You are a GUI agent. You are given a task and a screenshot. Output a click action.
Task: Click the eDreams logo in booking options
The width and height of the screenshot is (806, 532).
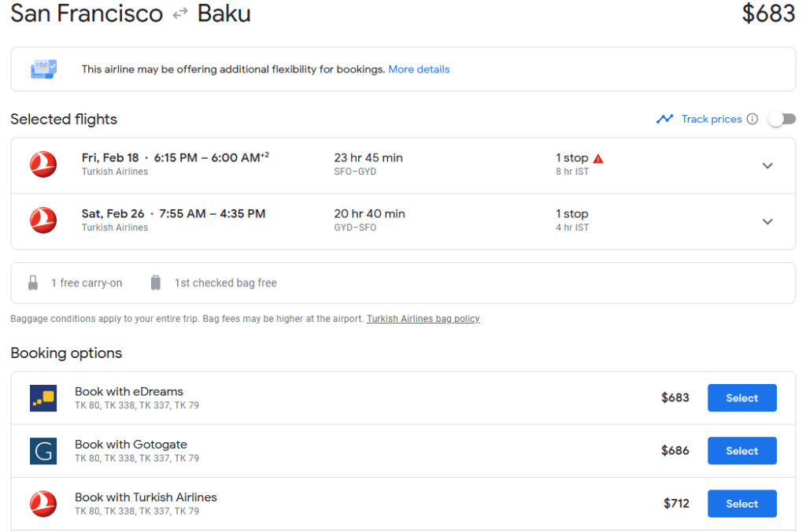point(43,397)
